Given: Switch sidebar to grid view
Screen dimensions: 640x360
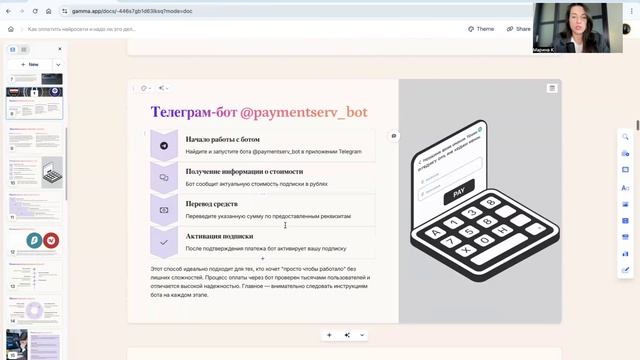Looking at the screenshot, I should pos(24,49).
